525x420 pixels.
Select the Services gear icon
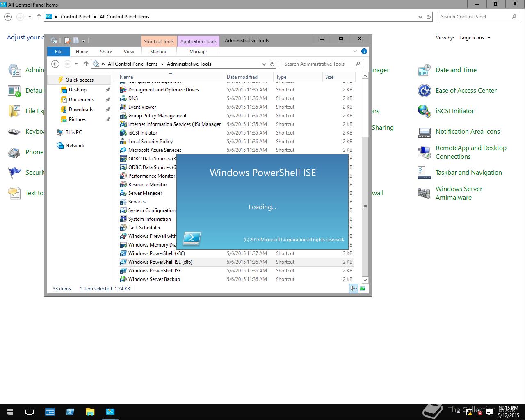[123, 202]
